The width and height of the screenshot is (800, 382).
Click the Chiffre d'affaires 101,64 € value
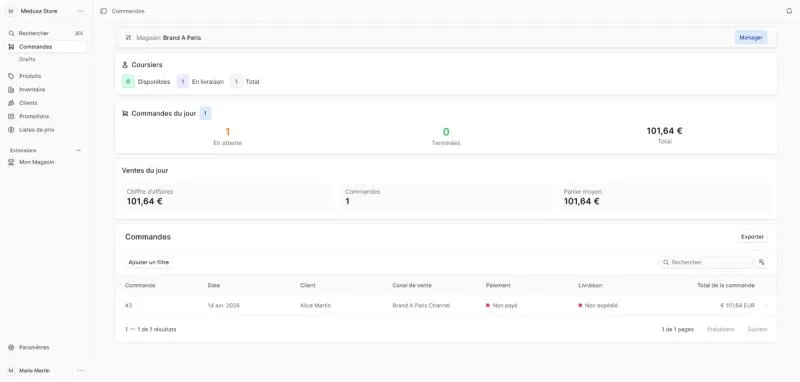[144, 201]
